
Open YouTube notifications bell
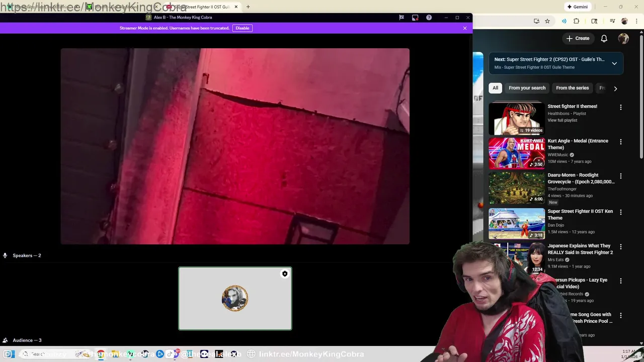click(604, 39)
